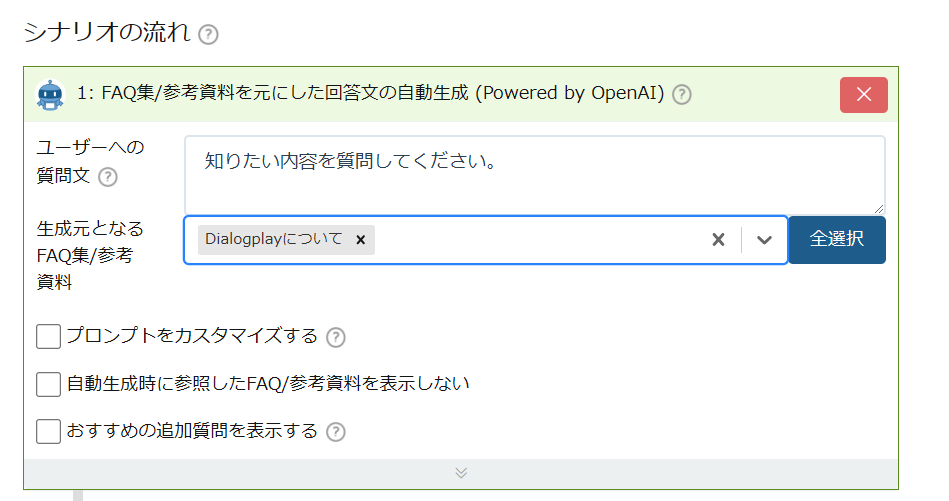Click into the 知りたい内容を質問してください text area
This screenshot has height=501, width=949.
(x=535, y=175)
